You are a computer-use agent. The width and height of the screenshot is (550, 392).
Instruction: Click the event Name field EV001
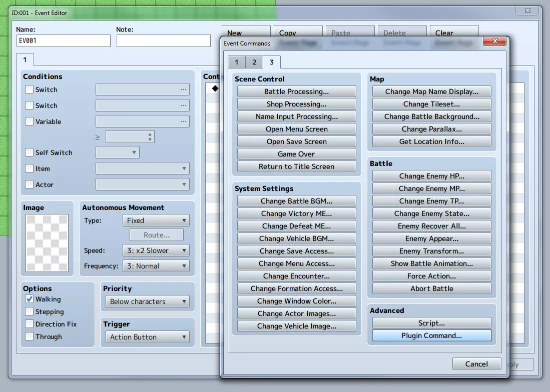click(64, 40)
